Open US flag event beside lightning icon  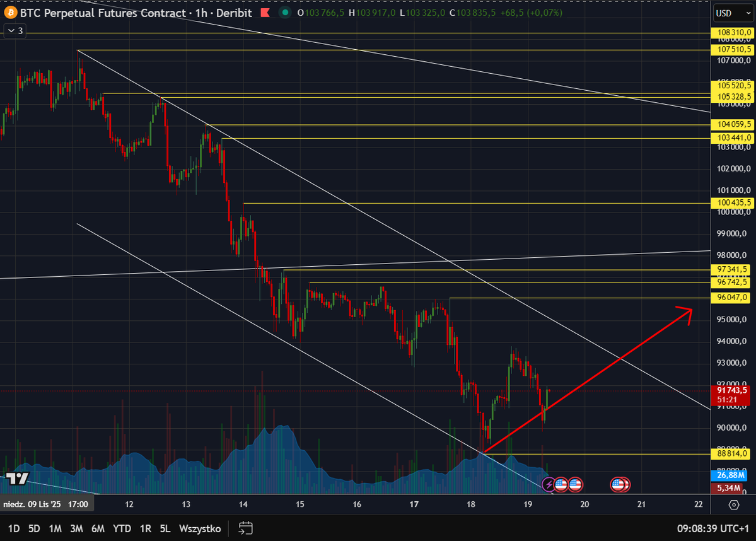tap(561, 484)
